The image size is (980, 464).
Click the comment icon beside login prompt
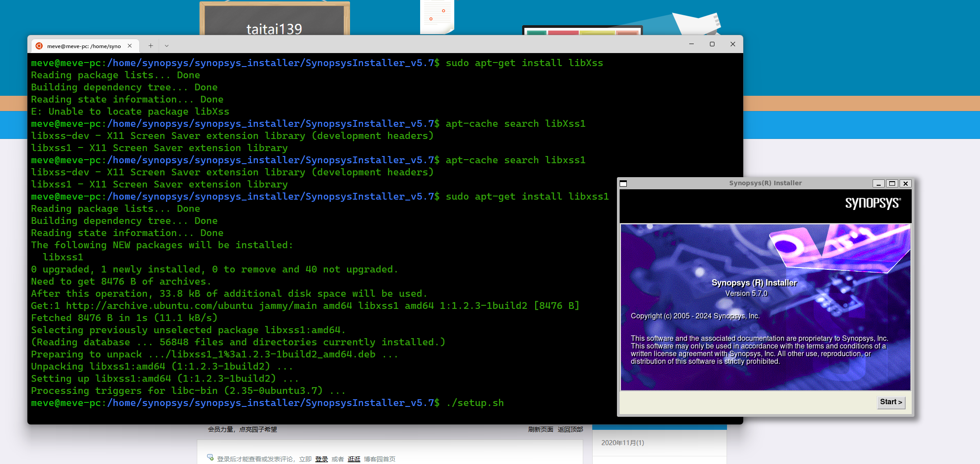tap(210, 458)
